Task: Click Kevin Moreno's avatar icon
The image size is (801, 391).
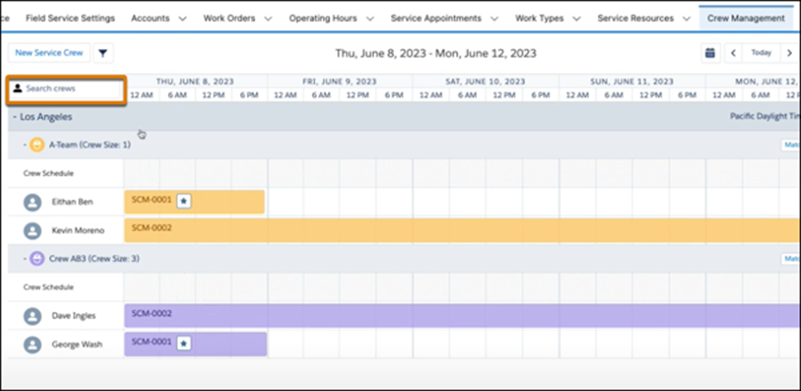Action: (x=33, y=231)
